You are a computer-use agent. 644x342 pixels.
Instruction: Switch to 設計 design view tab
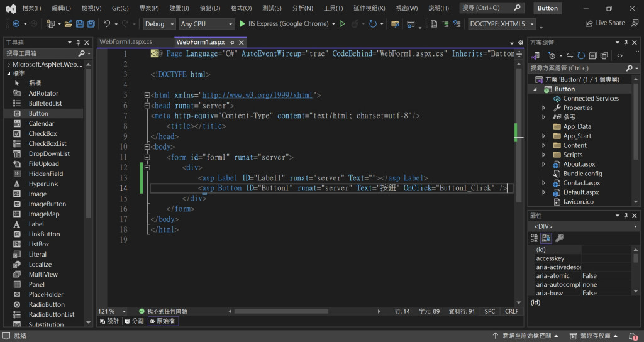[x=109, y=321]
